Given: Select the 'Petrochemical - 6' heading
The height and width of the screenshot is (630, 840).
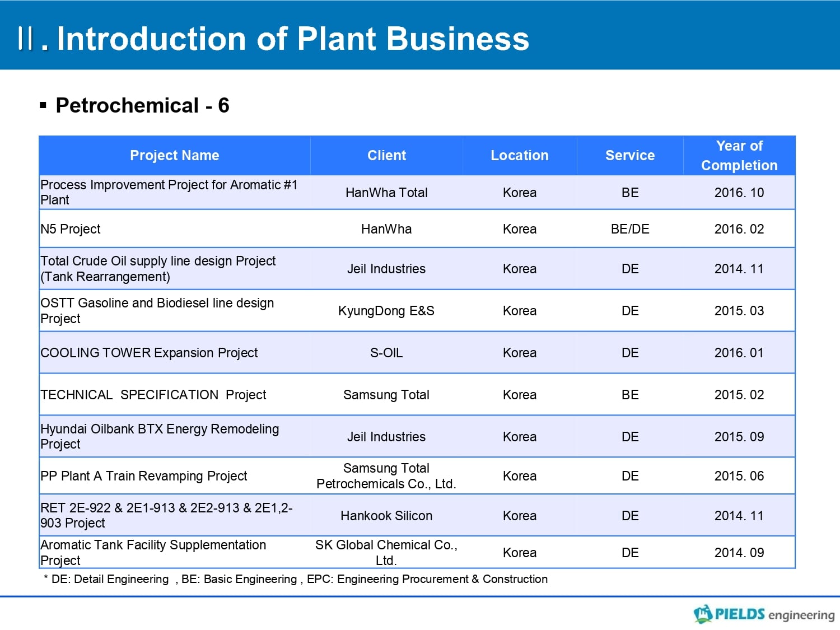Looking at the screenshot, I should coord(142,105).
